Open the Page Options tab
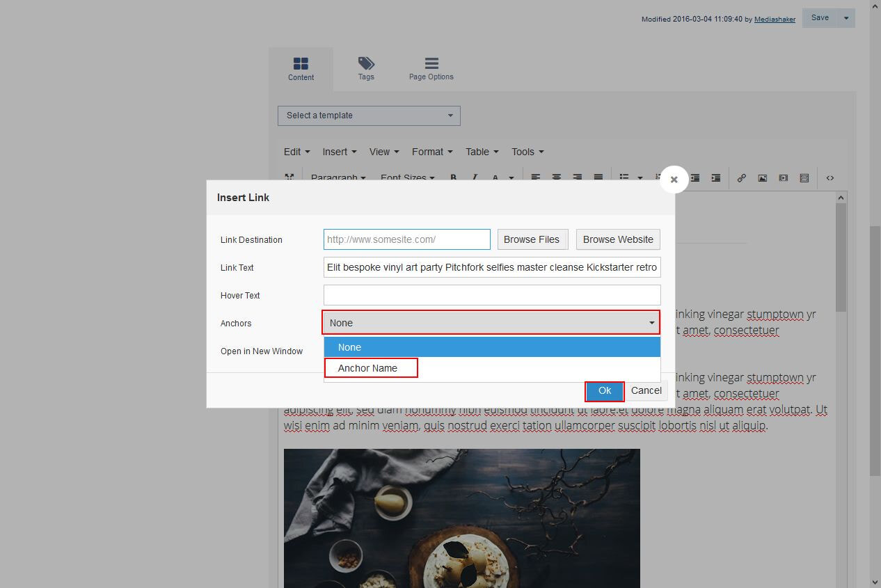The width and height of the screenshot is (881, 588). click(431, 69)
